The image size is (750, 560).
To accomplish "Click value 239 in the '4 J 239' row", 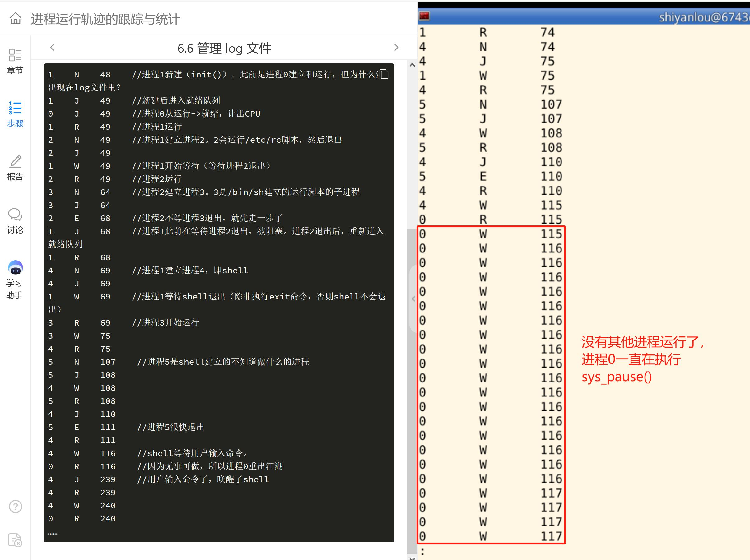I will [x=108, y=479].
